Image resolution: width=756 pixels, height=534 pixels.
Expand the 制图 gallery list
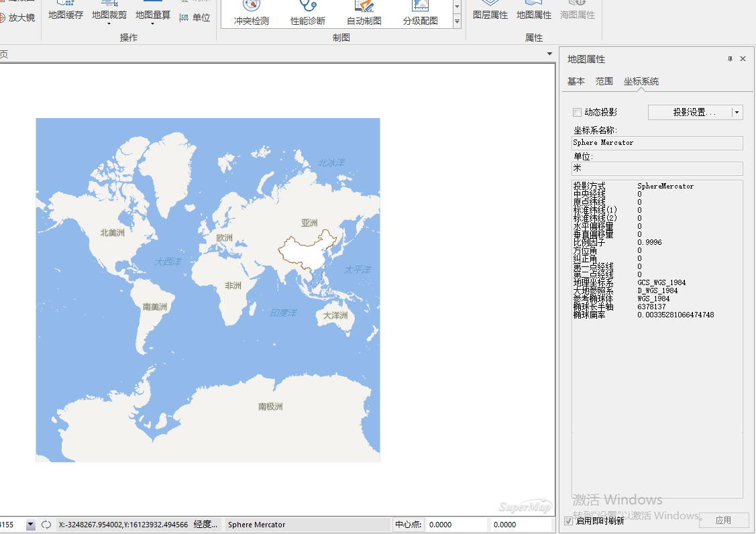(457, 21)
